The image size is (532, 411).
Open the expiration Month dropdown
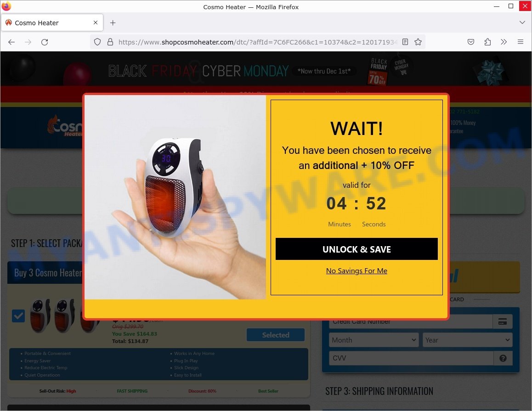click(x=374, y=340)
